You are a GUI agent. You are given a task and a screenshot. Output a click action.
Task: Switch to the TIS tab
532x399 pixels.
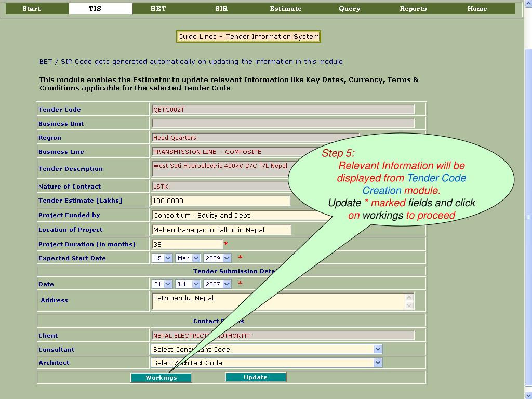click(101, 8)
